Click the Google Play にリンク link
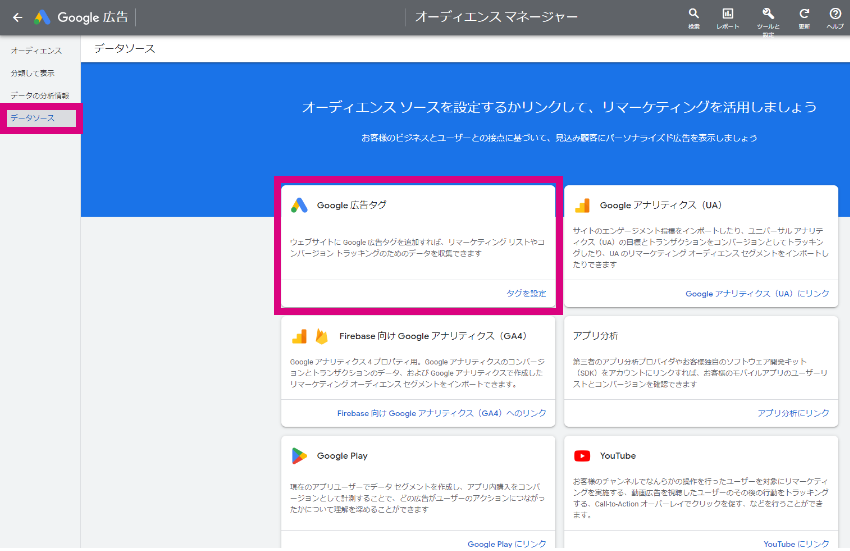This screenshot has height=551, width=850. point(507,543)
